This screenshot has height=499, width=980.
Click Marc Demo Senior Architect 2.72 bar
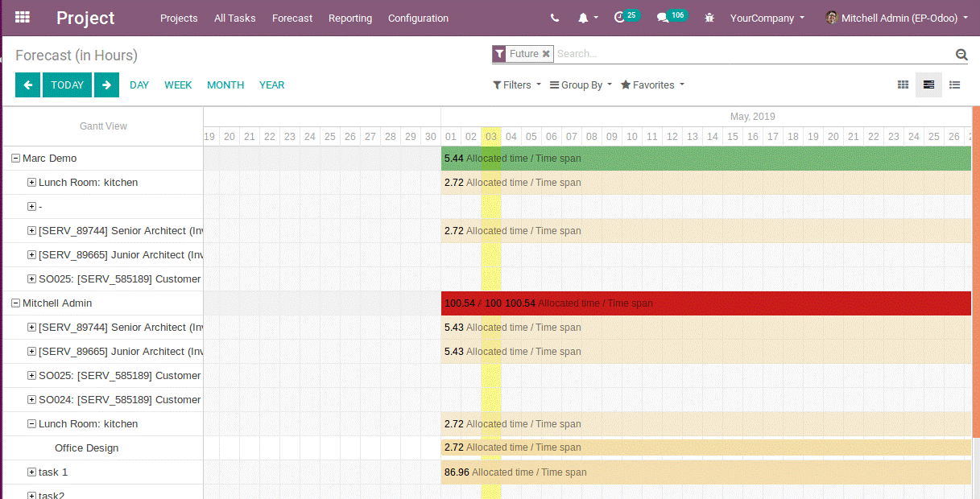click(x=706, y=231)
